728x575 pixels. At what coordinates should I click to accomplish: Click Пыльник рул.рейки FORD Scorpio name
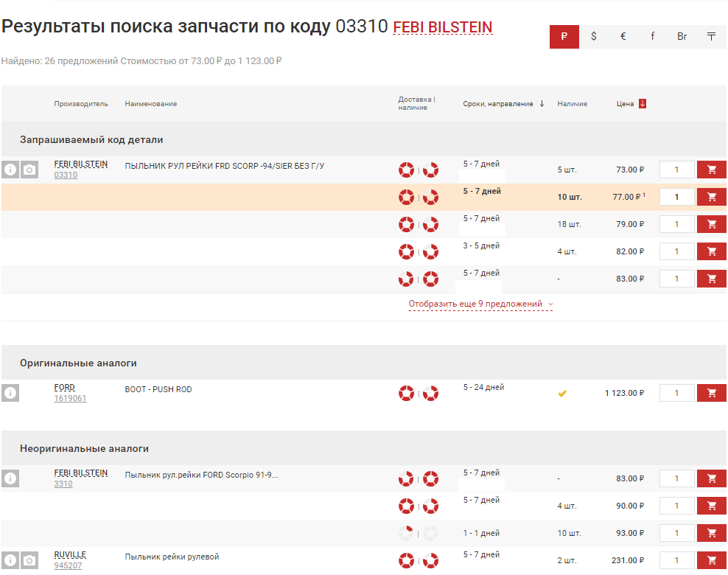[201, 475]
